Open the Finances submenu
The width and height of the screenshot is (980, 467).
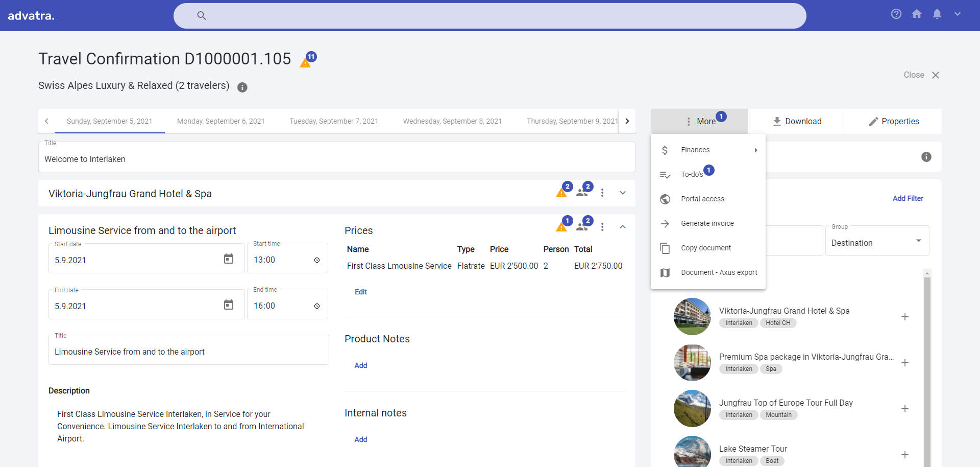point(708,150)
